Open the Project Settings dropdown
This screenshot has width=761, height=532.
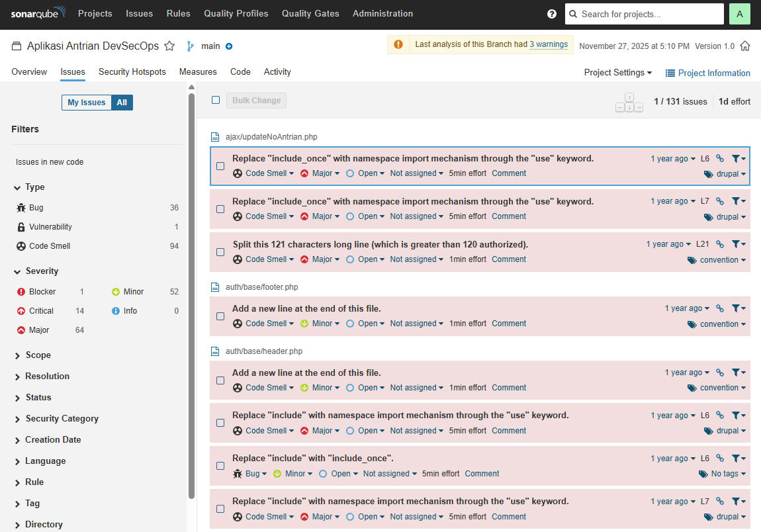coord(617,73)
